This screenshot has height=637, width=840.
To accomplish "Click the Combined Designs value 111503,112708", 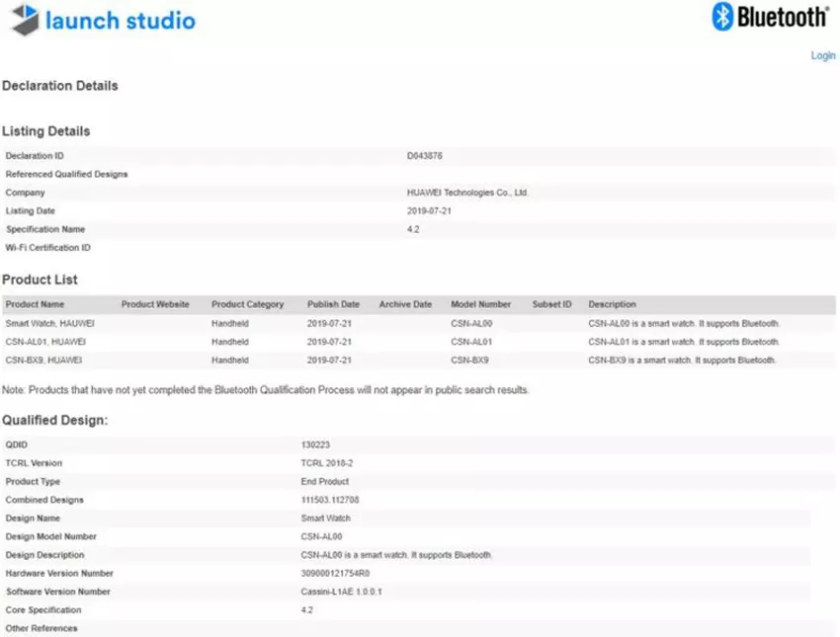I will click(x=330, y=500).
